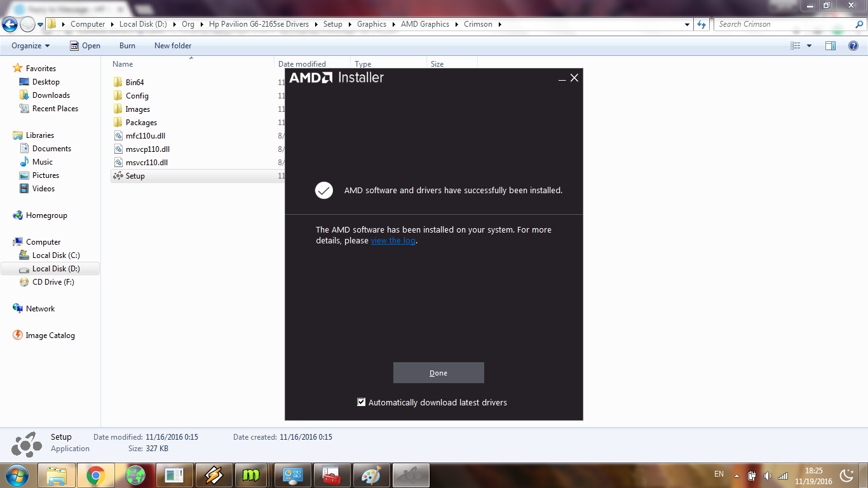Open Google Chrome from taskbar
The height and width of the screenshot is (488, 868).
(x=96, y=475)
